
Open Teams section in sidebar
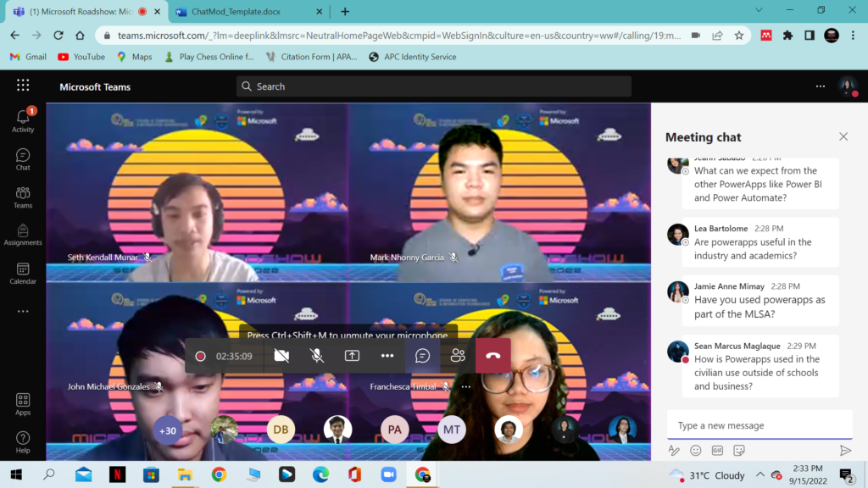pos(23,197)
